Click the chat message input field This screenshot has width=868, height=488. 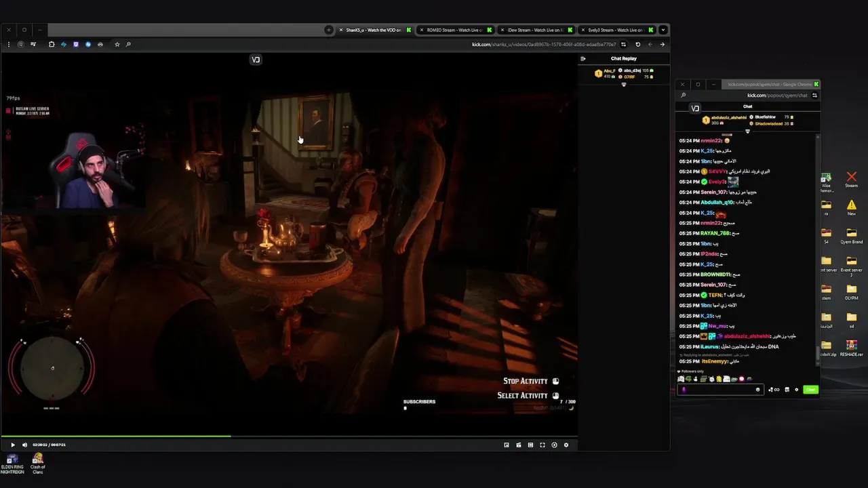point(719,390)
